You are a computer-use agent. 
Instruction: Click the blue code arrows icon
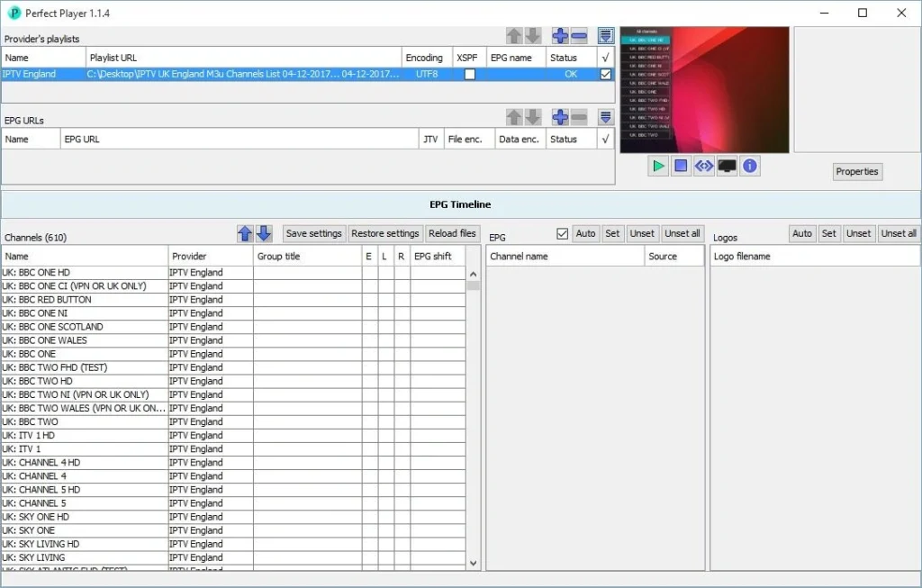704,167
